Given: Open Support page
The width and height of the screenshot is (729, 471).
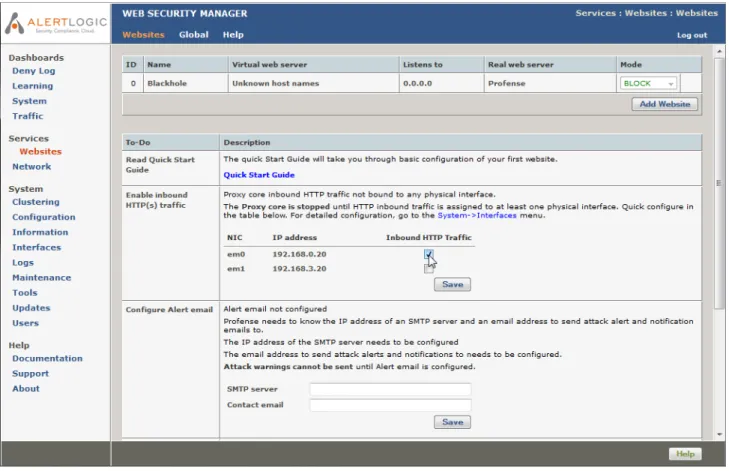Looking at the screenshot, I should [x=30, y=373].
